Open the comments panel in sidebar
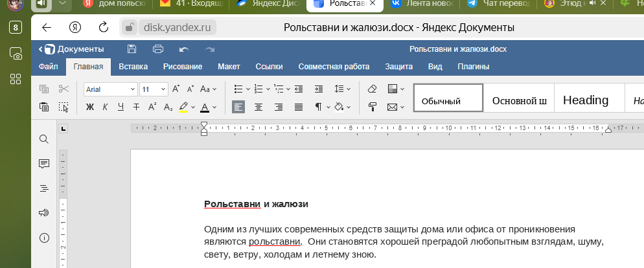Image resolution: width=644 pixels, height=268 pixels. click(x=44, y=164)
